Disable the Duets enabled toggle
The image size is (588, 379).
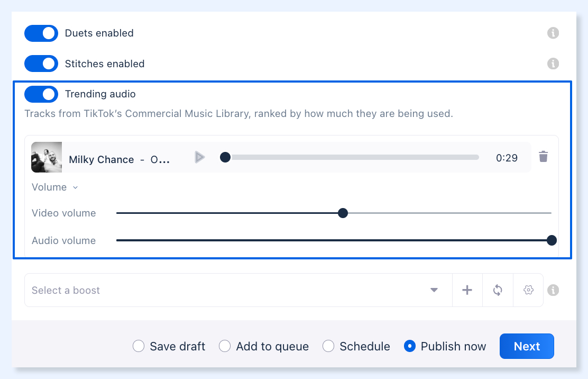pos(41,33)
